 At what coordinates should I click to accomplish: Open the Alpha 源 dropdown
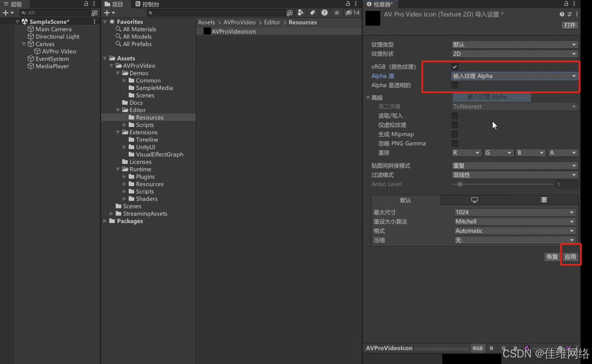point(515,76)
